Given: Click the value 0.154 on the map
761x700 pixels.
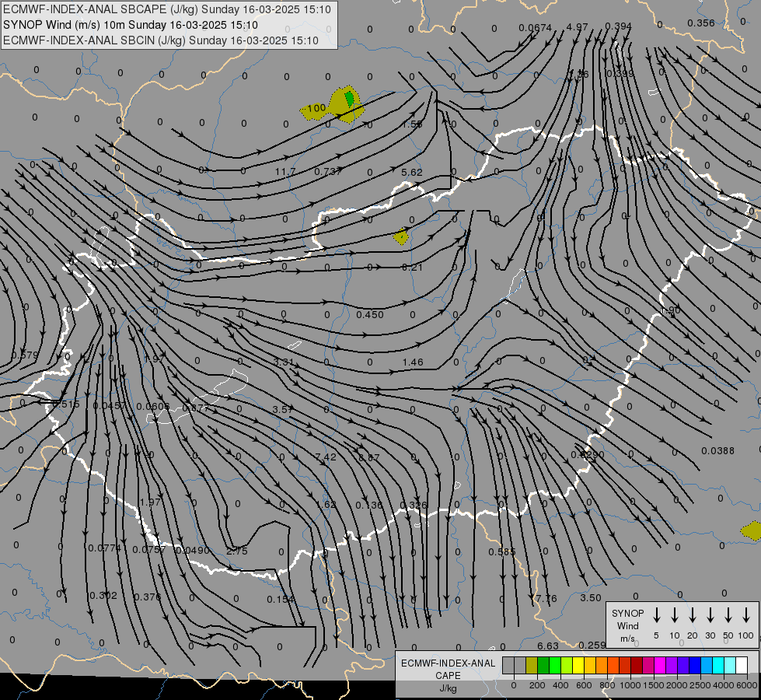Looking at the screenshot, I should coord(281,600).
